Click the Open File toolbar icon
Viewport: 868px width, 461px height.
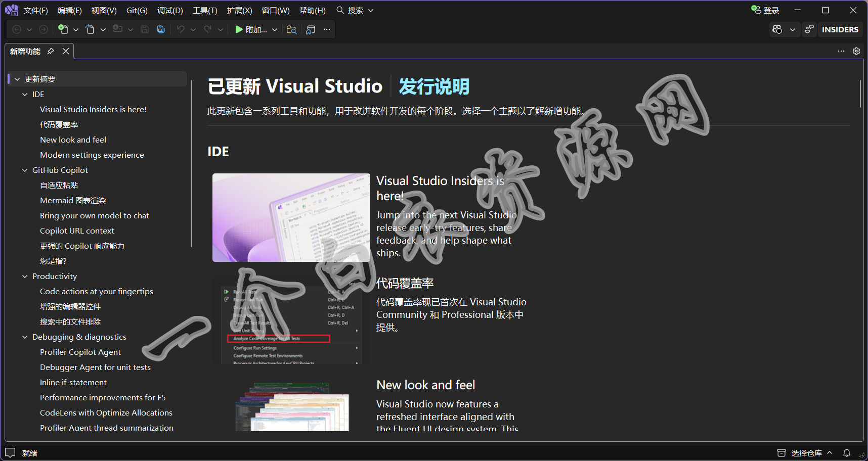(90, 29)
